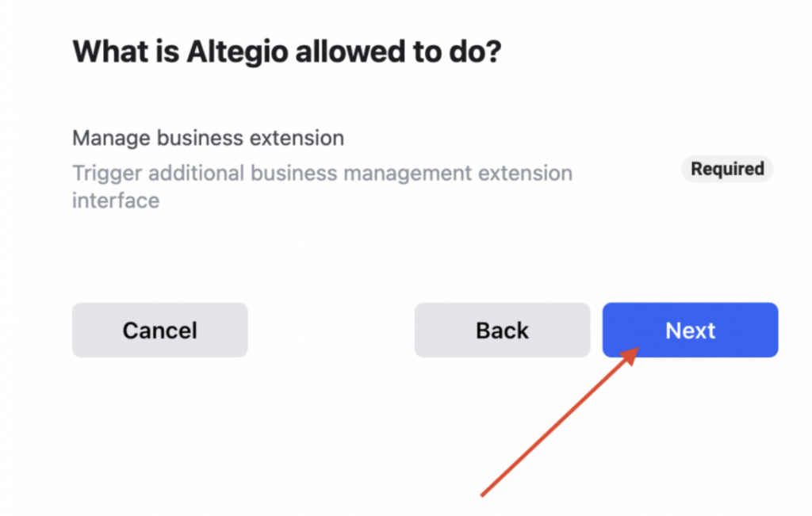
Task: Click the word "Trigger" starting the description
Action: pos(107,173)
